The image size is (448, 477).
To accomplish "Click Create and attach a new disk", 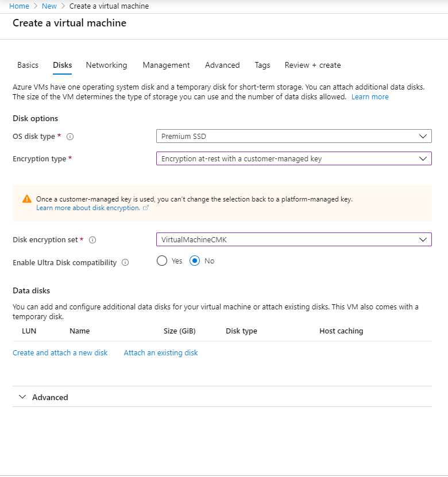I will click(x=60, y=352).
